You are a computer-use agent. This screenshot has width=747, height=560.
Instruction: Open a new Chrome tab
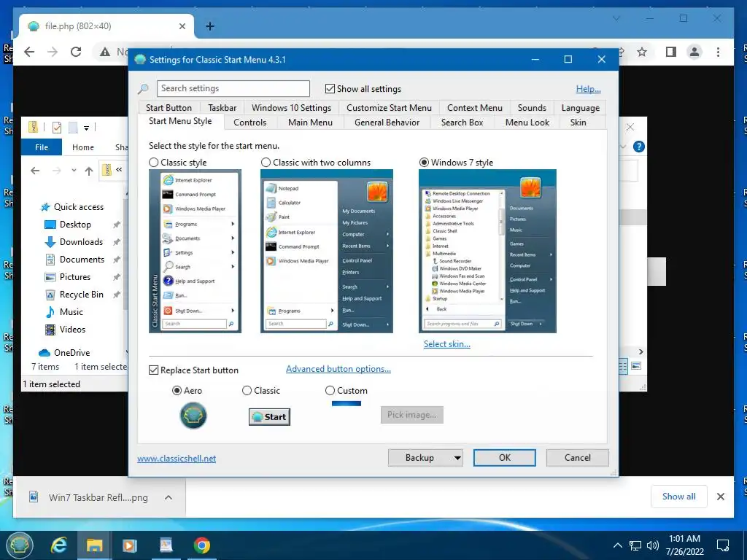(x=209, y=26)
